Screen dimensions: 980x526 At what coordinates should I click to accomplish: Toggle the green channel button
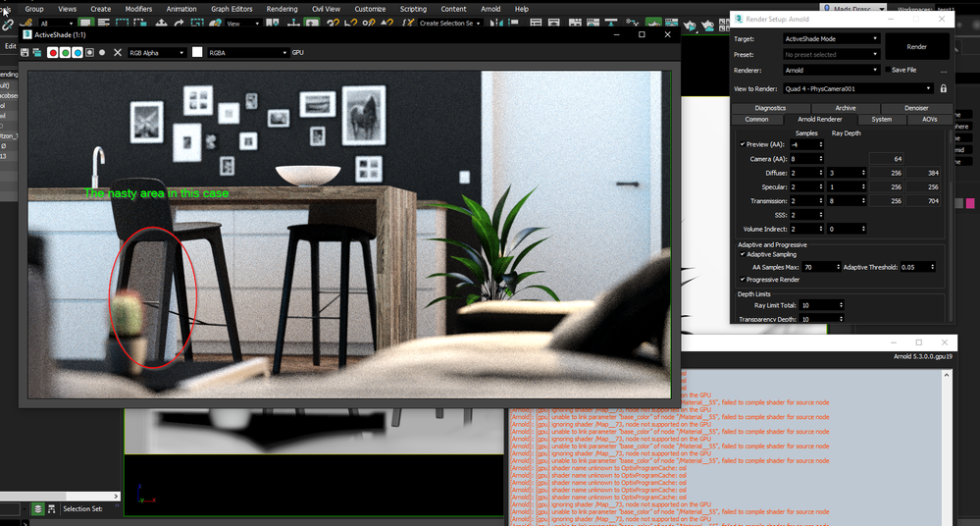(65, 53)
